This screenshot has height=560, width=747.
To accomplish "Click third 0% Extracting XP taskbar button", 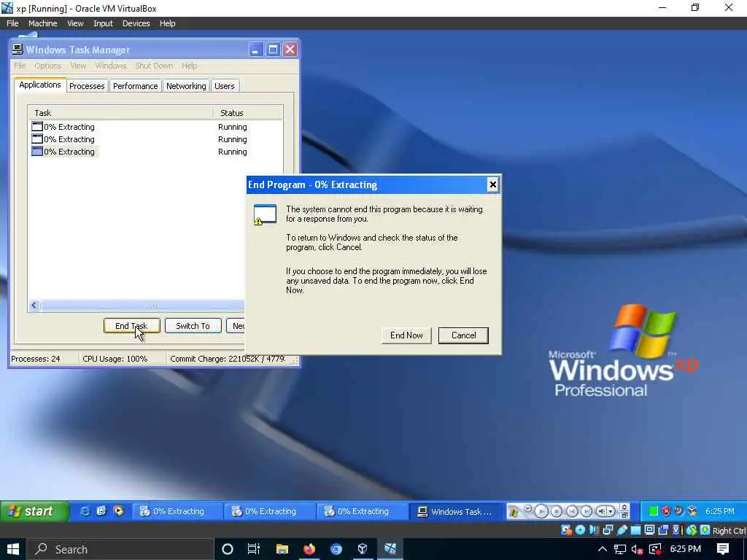I will [362, 511].
